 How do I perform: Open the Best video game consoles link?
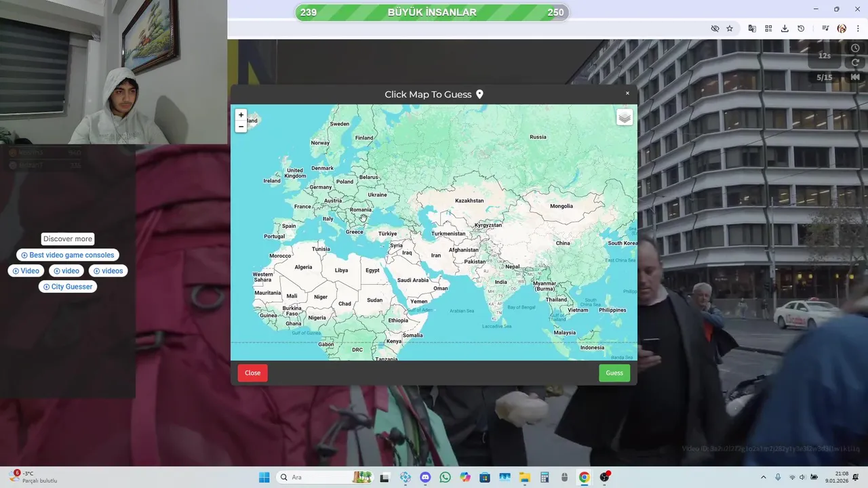68,255
